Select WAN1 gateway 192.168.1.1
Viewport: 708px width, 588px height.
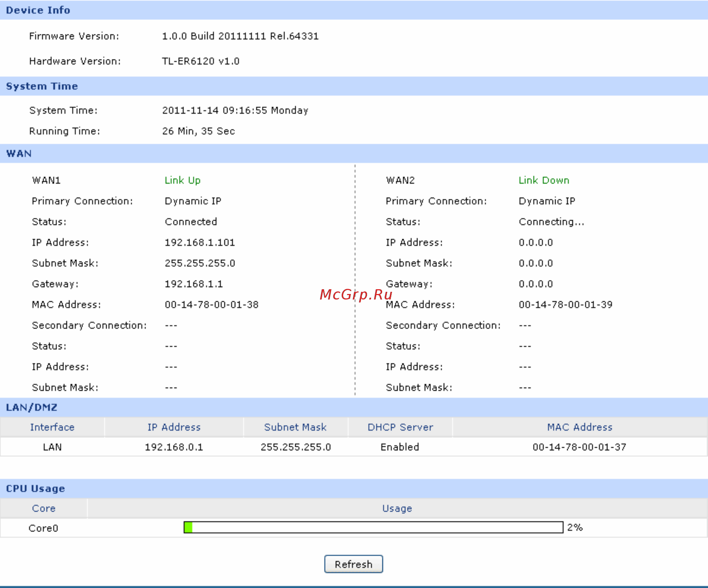194,284
